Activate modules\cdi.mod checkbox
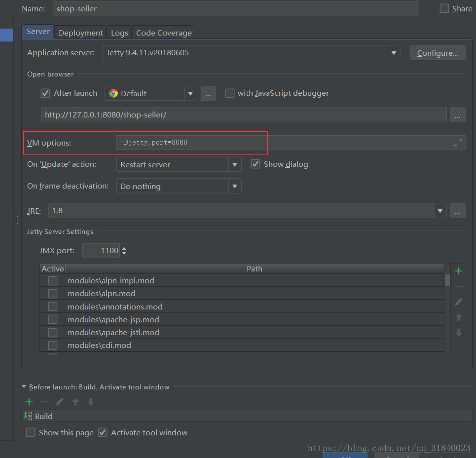 tap(53, 345)
